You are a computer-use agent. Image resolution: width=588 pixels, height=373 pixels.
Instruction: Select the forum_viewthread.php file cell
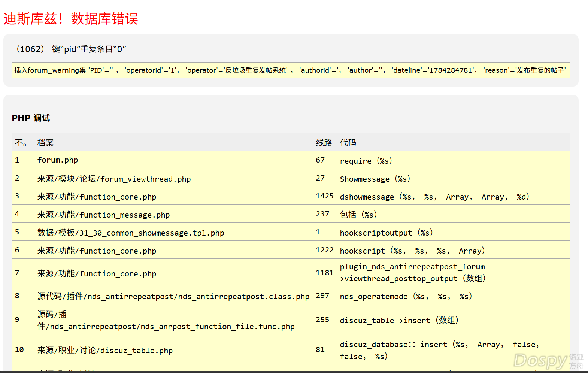pos(173,178)
